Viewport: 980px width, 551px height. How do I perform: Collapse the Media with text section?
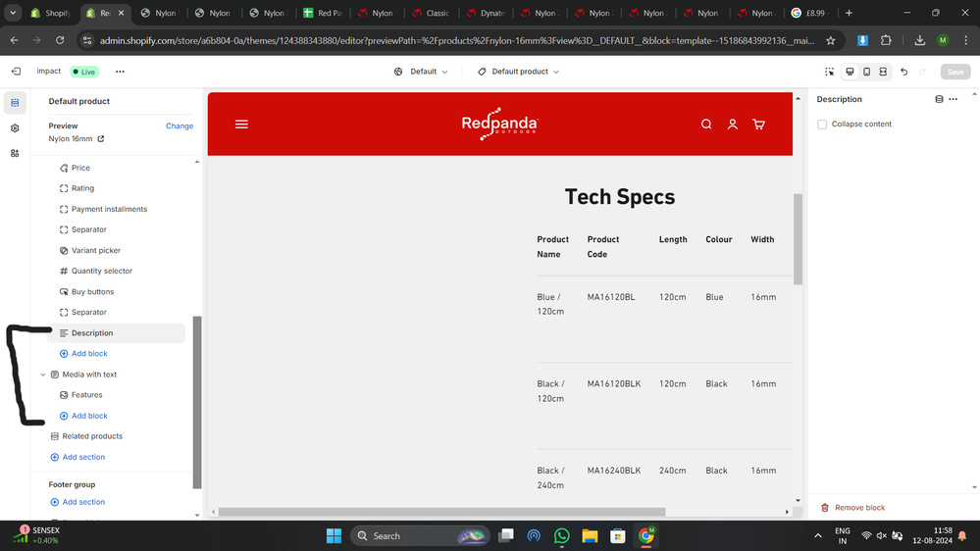click(x=43, y=375)
